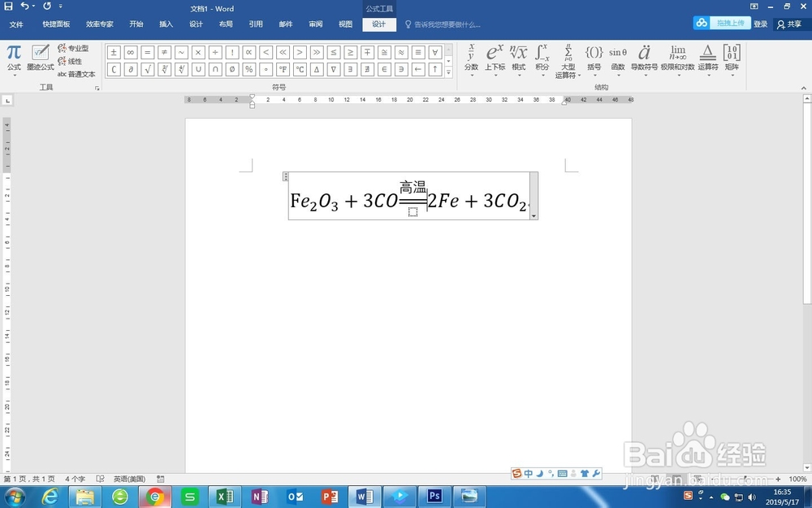Insert the degrees Fahrenheit symbol
Viewport: 812px width, 508px height.
(283, 69)
